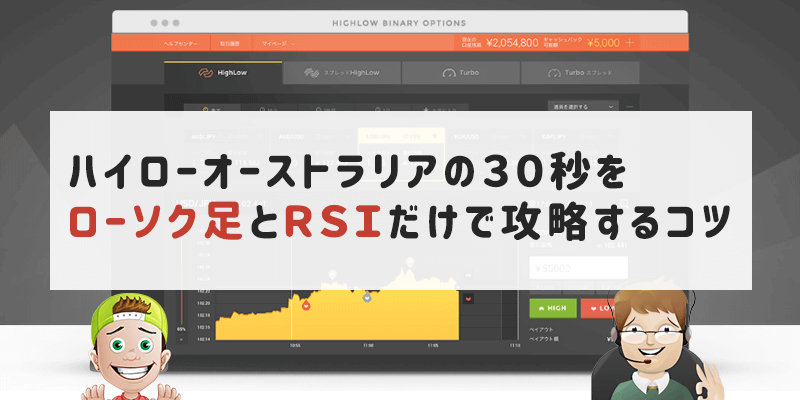Click the green HIGH button
Image resolution: width=800 pixels, height=400 pixels.
tap(553, 308)
